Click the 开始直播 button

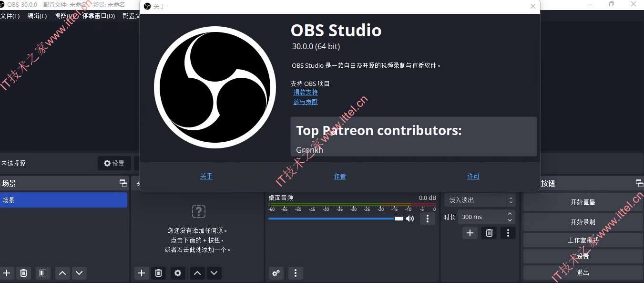583,202
